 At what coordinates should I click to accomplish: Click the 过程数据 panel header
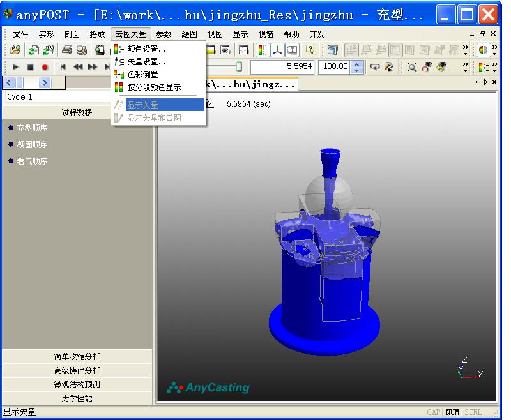tap(77, 112)
